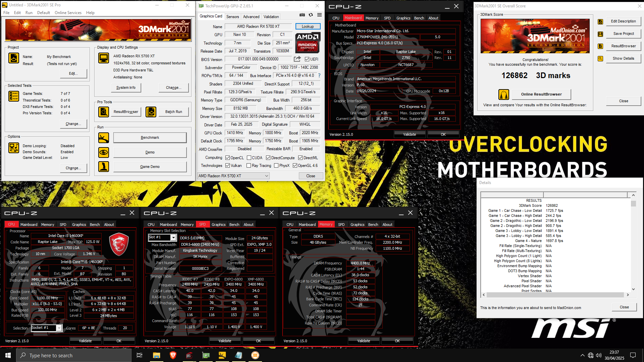
Task: Click the Online ResultBrowser button
Action: (541, 95)
